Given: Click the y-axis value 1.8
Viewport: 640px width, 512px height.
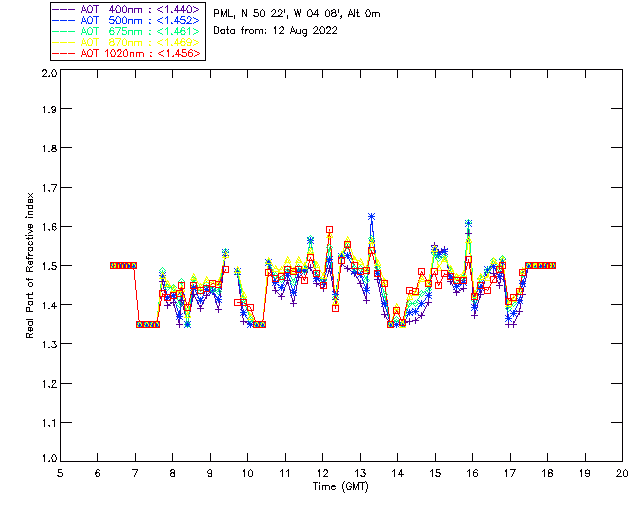Looking at the screenshot, I should click(49, 148).
